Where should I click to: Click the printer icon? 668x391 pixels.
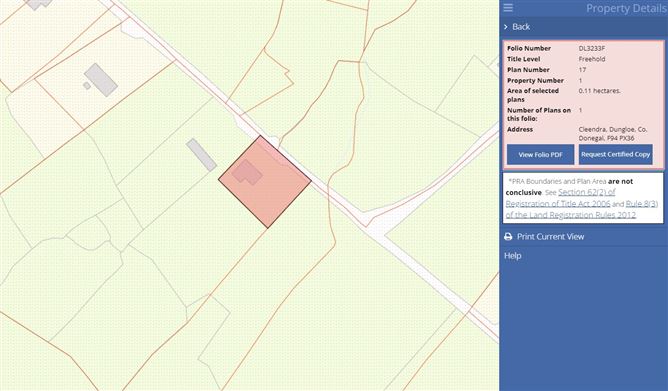[x=508, y=236]
